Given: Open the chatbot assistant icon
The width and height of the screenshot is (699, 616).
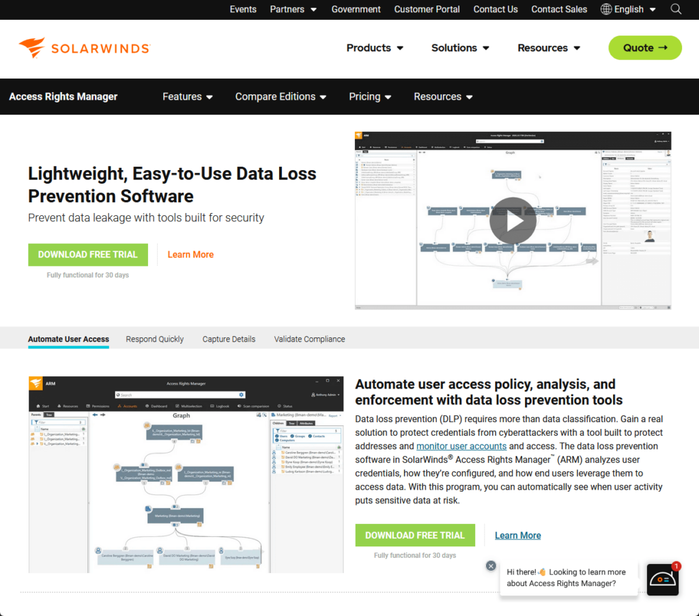Looking at the screenshot, I should (x=662, y=579).
